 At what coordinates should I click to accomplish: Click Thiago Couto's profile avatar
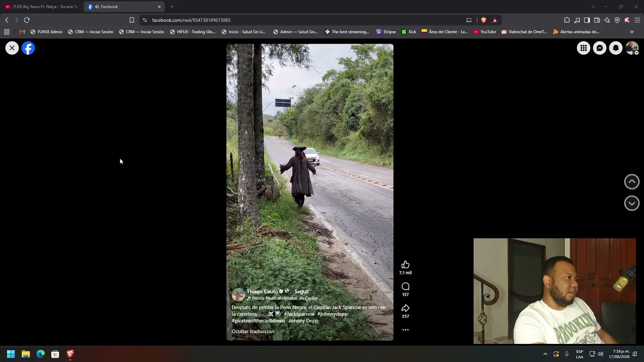(238, 295)
